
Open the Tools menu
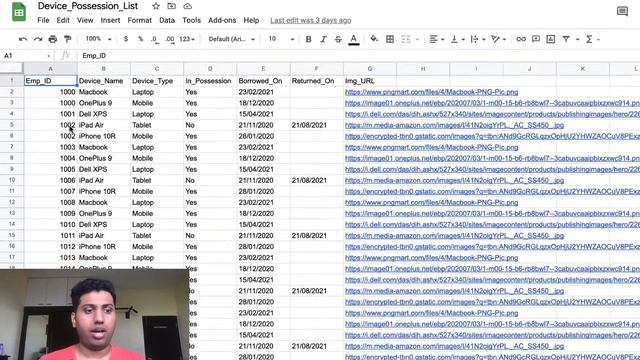tap(191, 20)
